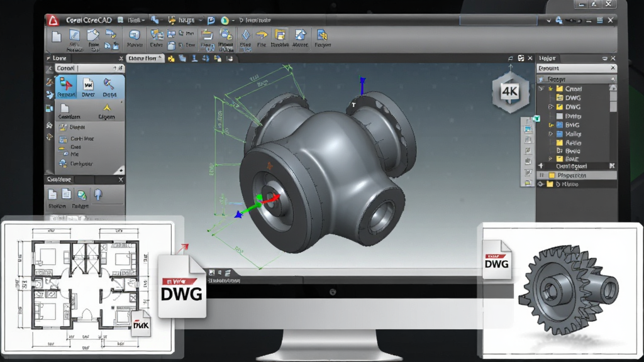The width and height of the screenshot is (644, 362).
Task: Click the floor plan thumbnail overlay
Action: (x=87, y=287)
